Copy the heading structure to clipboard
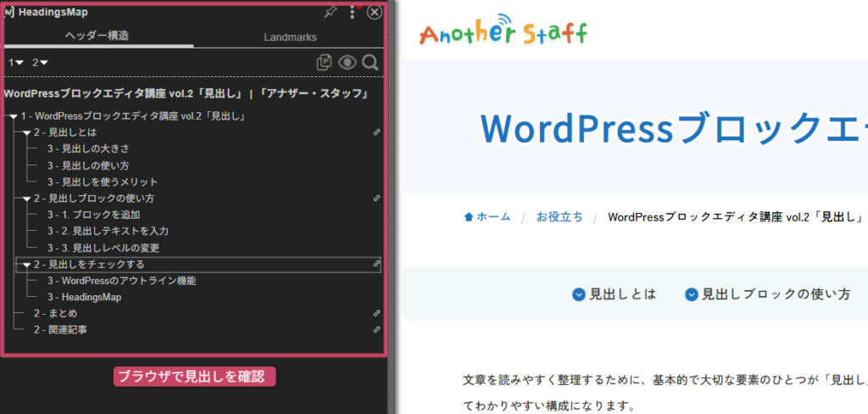Screen dimensions: 868x414 pyautogui.click(x=324, y=63)
